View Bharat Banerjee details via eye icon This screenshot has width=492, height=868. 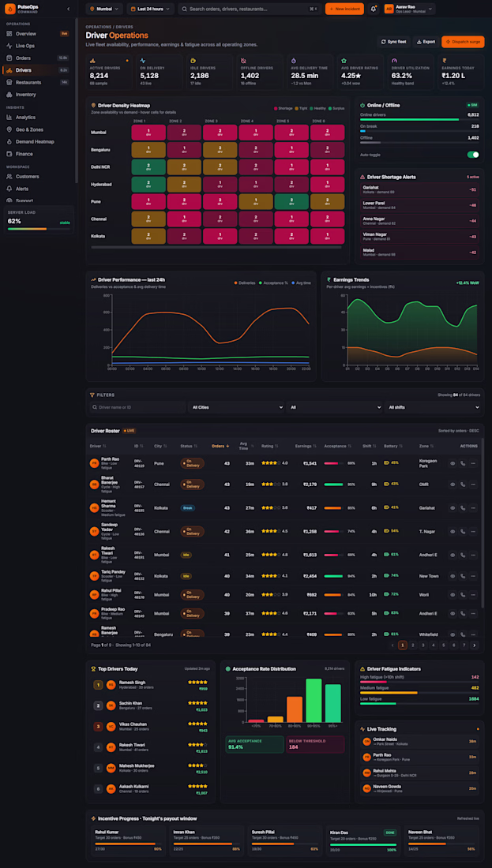(453, 485)
